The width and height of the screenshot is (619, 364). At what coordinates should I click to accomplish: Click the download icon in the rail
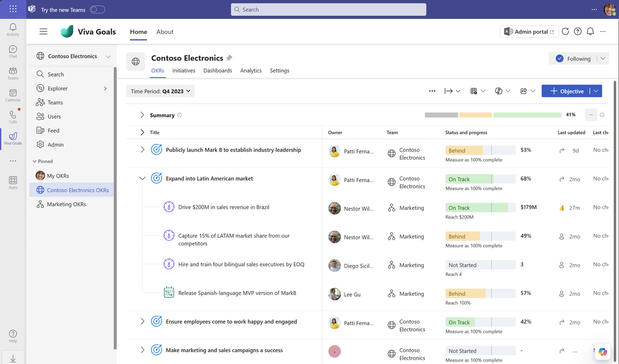[x=12, y=358]
